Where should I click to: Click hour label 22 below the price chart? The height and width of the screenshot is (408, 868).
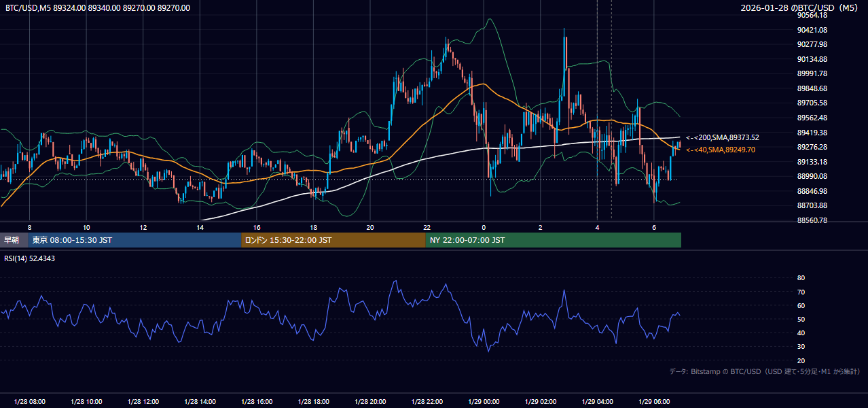pyautogui.click(x=427, y=227)
